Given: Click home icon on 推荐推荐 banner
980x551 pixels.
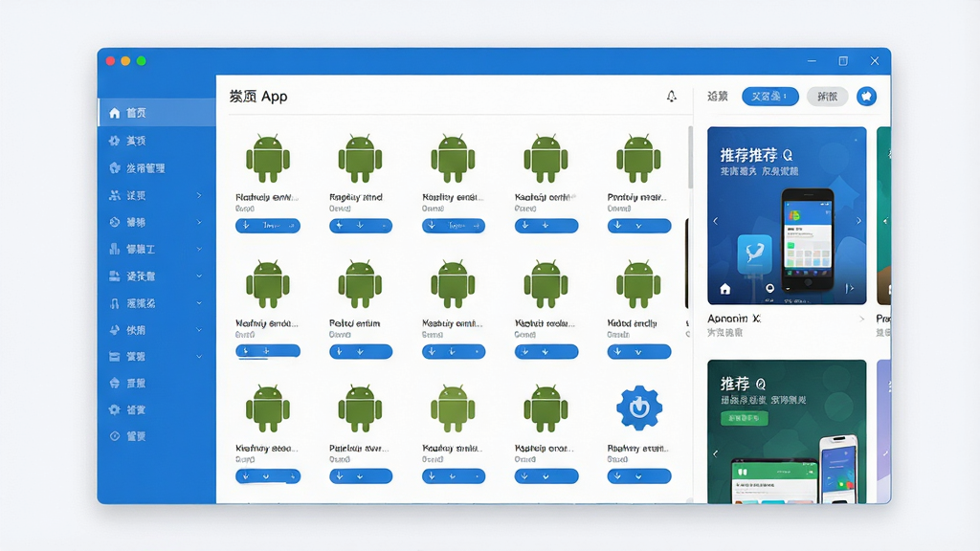Looking at the screenshot, I should click(725, 289).
